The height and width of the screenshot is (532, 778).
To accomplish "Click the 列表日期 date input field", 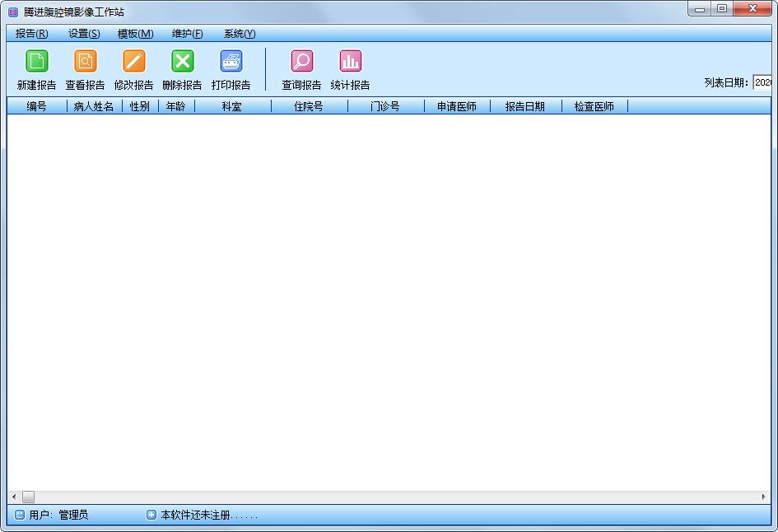I will pyautogui.click(x=762, y=82).
